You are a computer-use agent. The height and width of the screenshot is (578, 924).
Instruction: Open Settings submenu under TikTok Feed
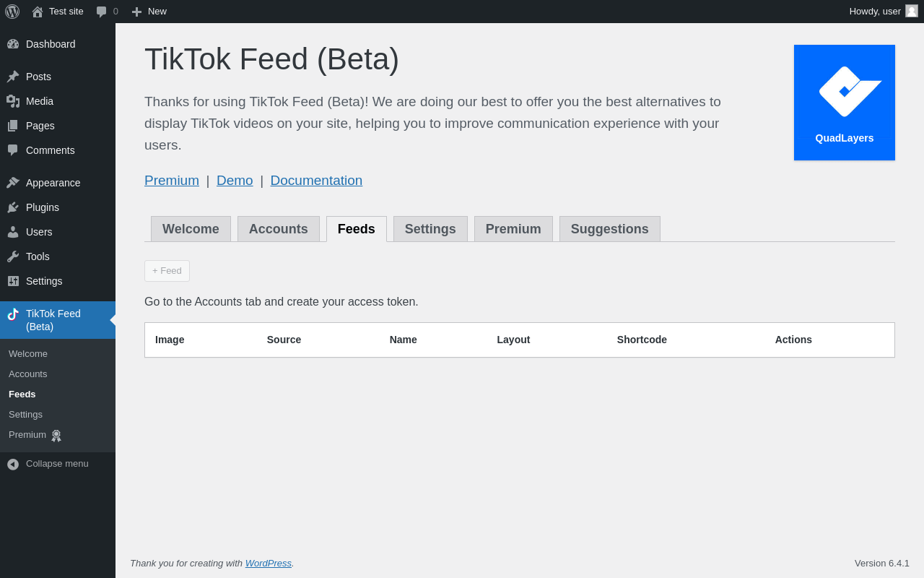pyautogui.click(x=25, y=415)
